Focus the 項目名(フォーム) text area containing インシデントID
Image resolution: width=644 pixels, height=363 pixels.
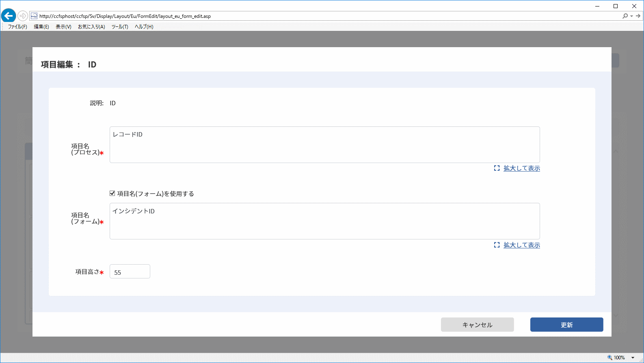[325, 221]
